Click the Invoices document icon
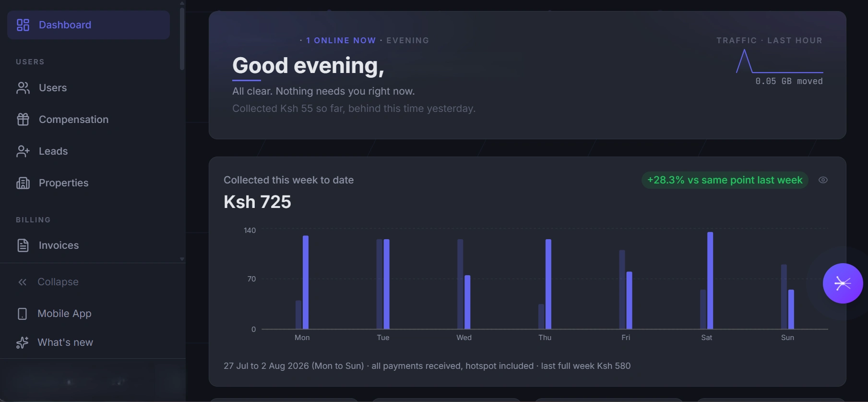The height and width of the screenshot is (402, 868). click(23, 245)
